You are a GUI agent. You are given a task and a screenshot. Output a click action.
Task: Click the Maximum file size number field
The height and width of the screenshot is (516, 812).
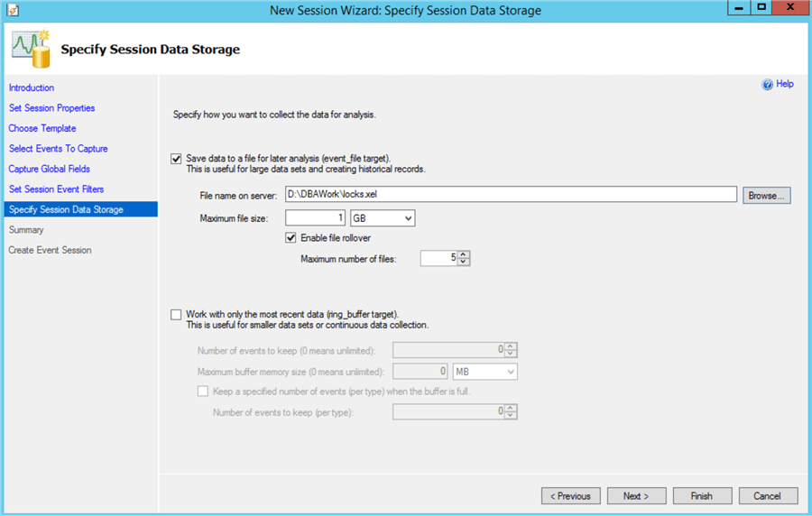pyautogui.click(x=315, y=217)
